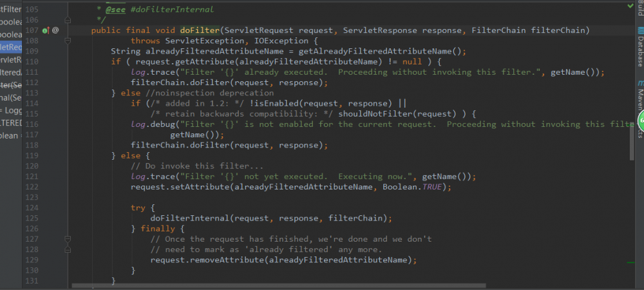644x290 pixels.
Task: Click the green circular badge on right edge
Action: [641, 122]
